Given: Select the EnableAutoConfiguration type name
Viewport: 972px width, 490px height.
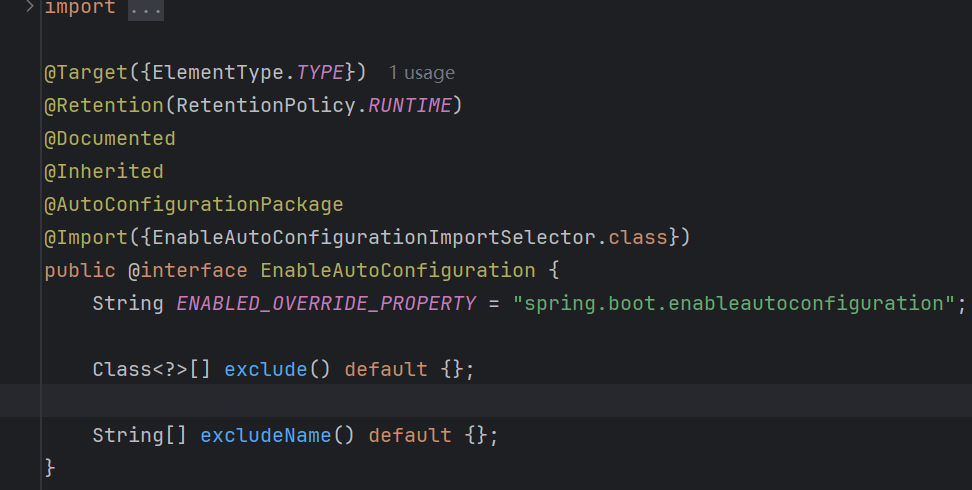Looking at the screenshot, I should click(398, 270).
